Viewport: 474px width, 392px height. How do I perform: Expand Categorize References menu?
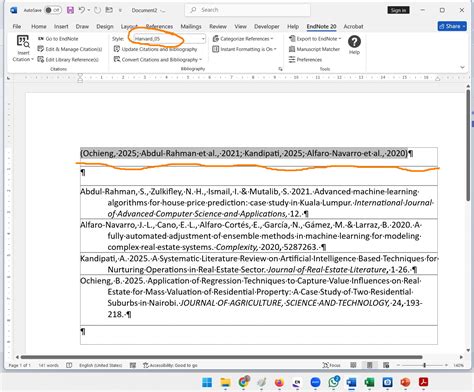(x=243, y=39)
